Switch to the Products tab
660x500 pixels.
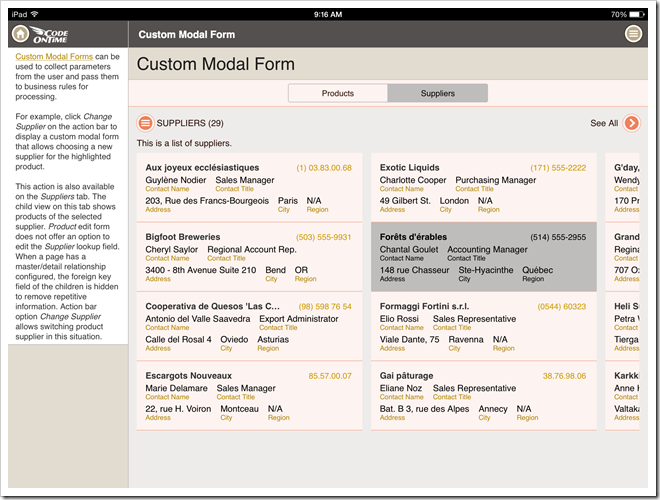click(x=338, y=93)
